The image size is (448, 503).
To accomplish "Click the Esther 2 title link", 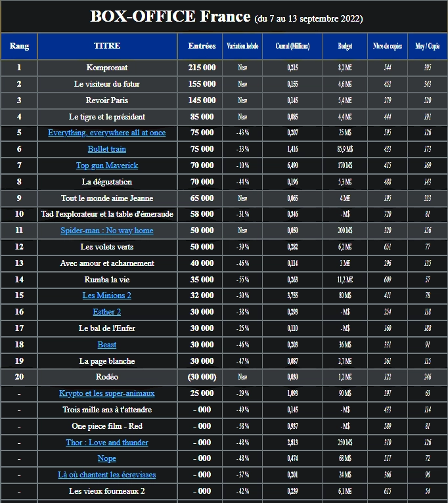I will coord(107,312).
